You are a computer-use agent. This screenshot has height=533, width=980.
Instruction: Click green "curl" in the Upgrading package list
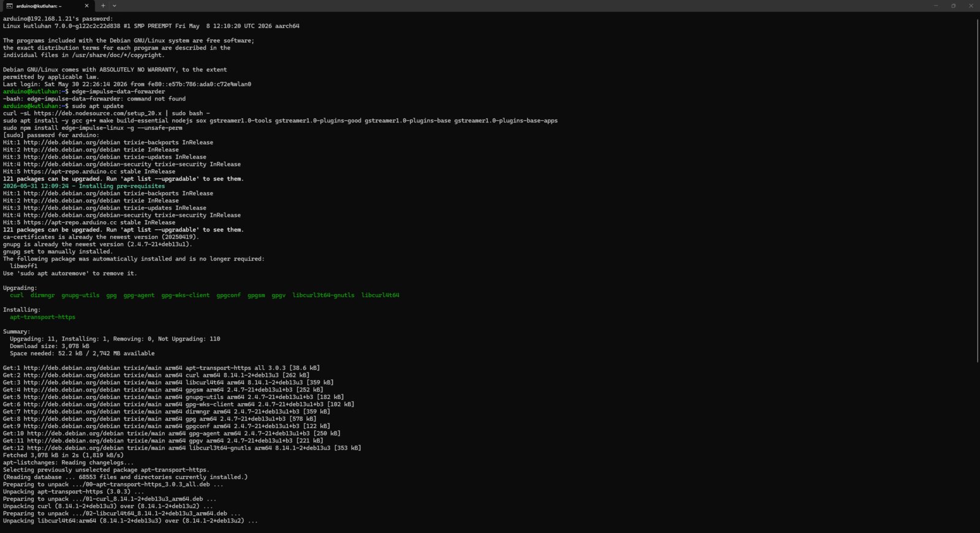click(17, 295)
